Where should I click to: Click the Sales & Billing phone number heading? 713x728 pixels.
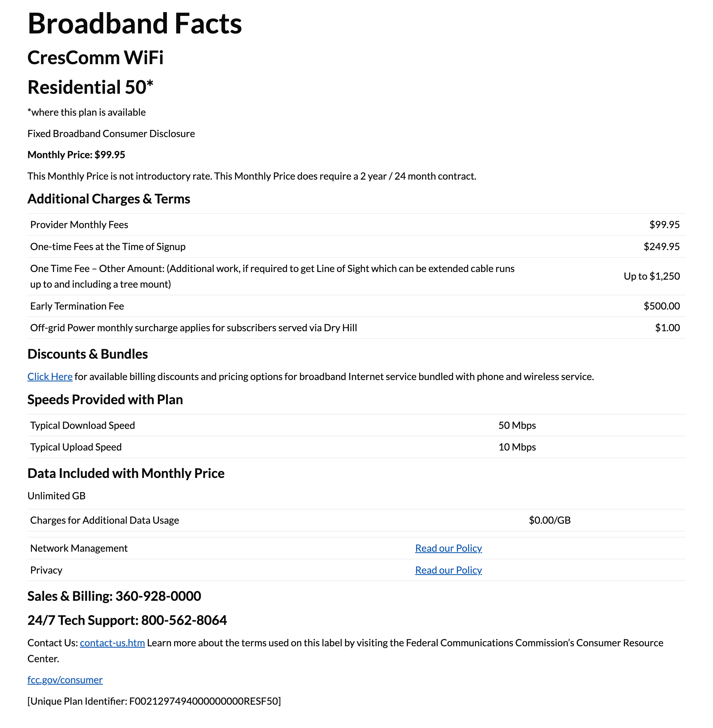click(114, 596)
